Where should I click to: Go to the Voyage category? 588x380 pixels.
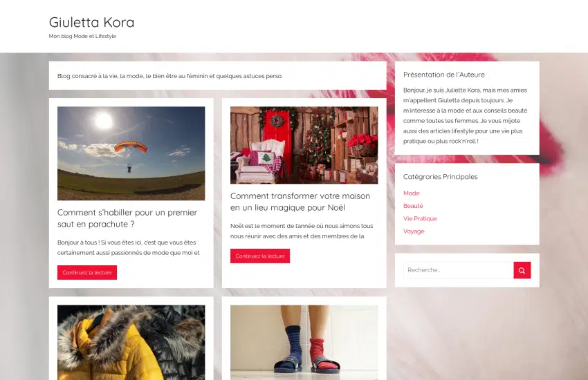click(414, 231)
